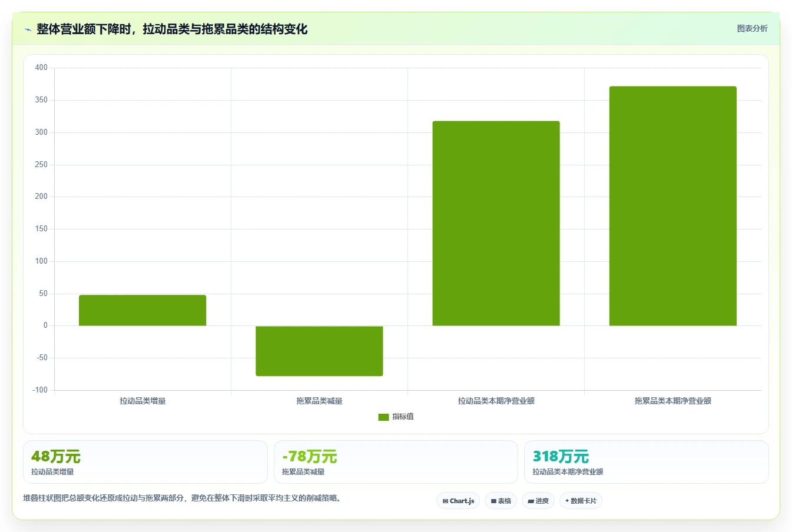
Task: Click the -78万元 metric card
Action: pyautogui.click(x=396, y=462)
